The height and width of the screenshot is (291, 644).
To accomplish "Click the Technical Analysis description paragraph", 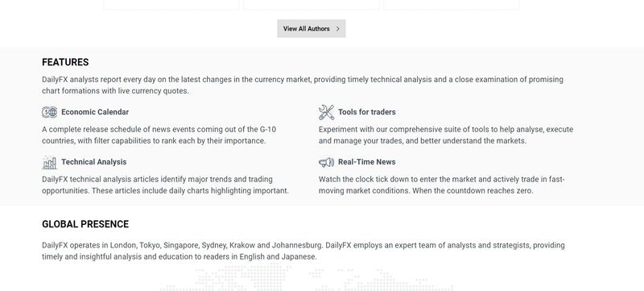I will point(166,185).
